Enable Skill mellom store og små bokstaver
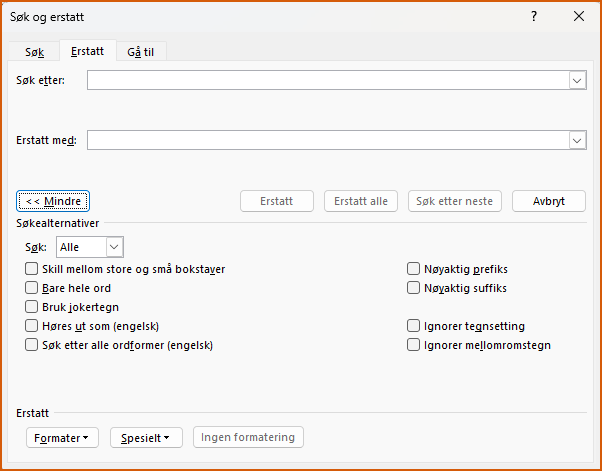The height and width of the screenshot is (471, 602). (32, 269)
